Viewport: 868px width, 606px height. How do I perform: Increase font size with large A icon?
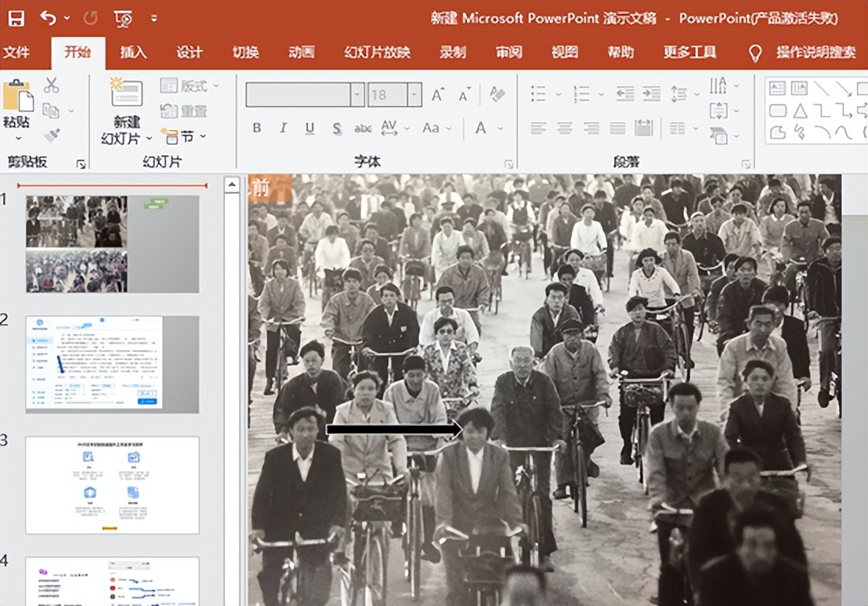pyautogui.click(x=438, y=95)
